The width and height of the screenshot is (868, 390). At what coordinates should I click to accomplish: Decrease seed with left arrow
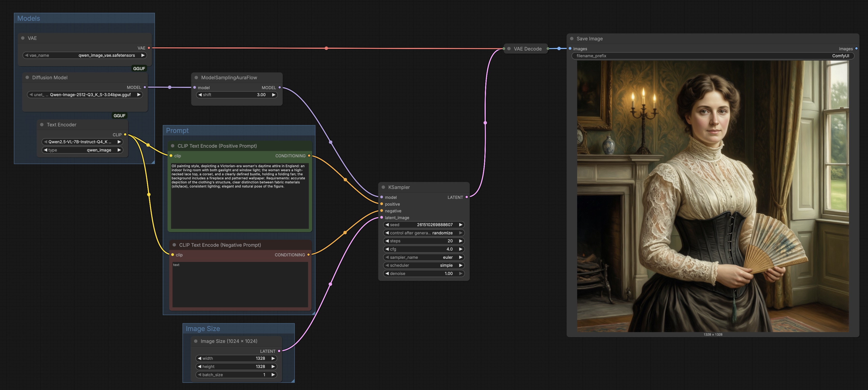(x=387, y=224)
